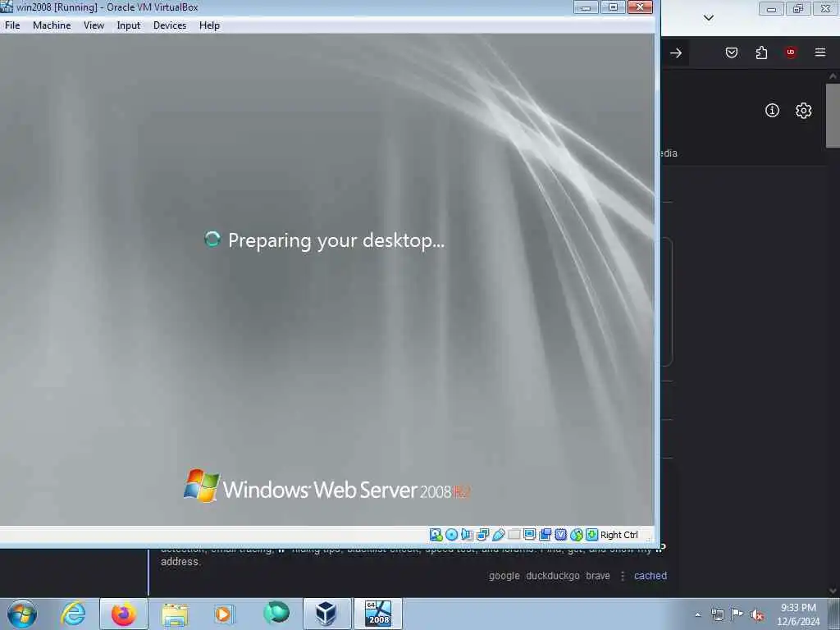Click the network adapters status icon
Screen dimensions: 840x630
coord(482,535)
